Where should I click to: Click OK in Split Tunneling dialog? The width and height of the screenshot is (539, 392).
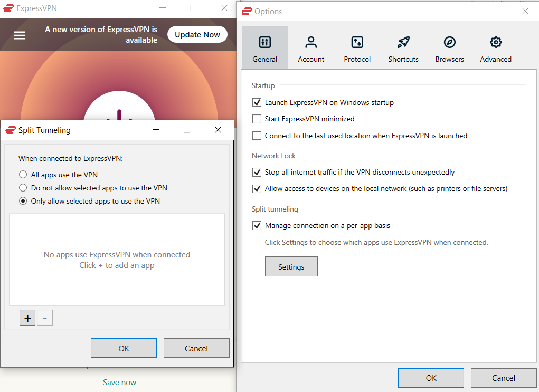coord(124,348)
